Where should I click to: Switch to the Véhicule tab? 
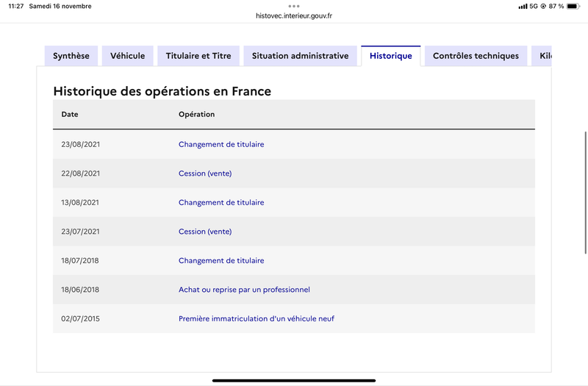tap(127, 56)
